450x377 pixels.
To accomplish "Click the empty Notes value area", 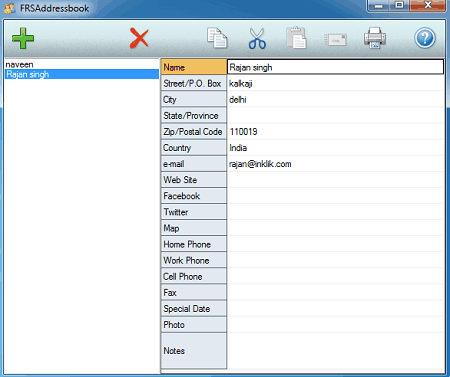I will coord(335,351).
